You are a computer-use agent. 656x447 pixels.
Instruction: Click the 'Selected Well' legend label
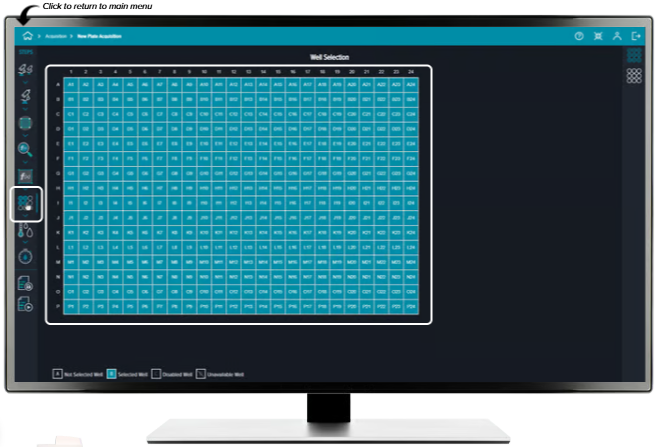click(x=133, y=374)
